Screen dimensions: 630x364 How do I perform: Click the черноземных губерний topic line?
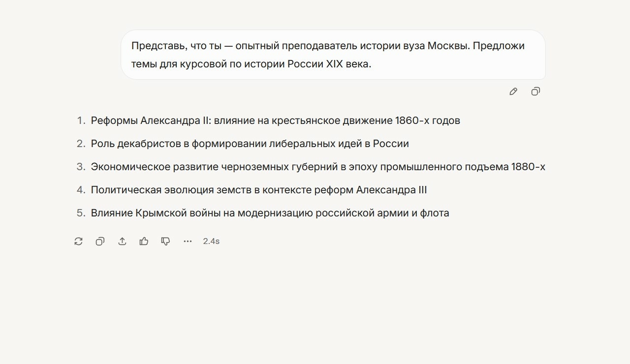317,167
